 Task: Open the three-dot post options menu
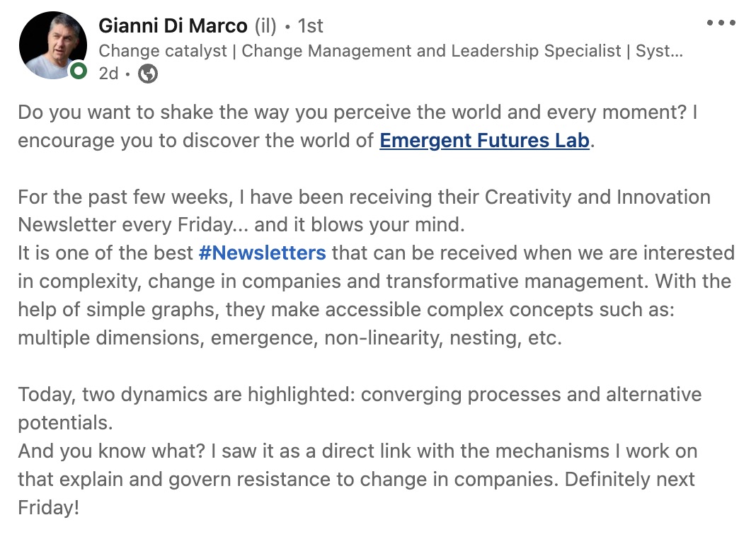click(721, 23)
